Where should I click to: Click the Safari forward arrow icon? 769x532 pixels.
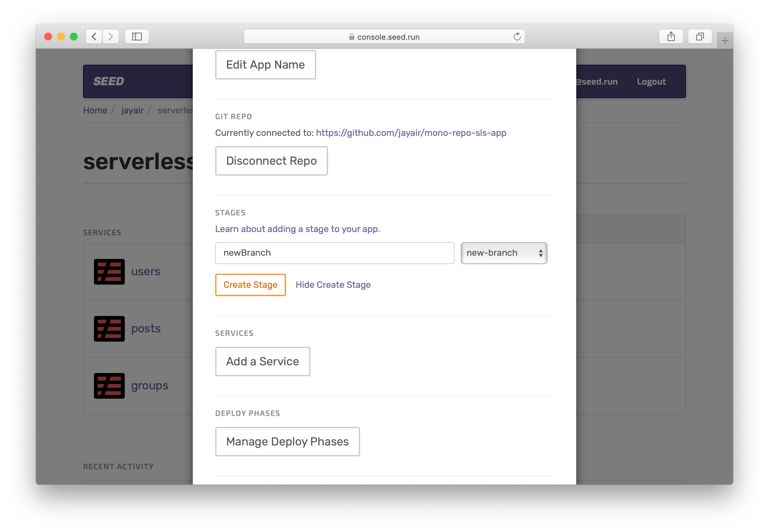[x=111, y=36]
